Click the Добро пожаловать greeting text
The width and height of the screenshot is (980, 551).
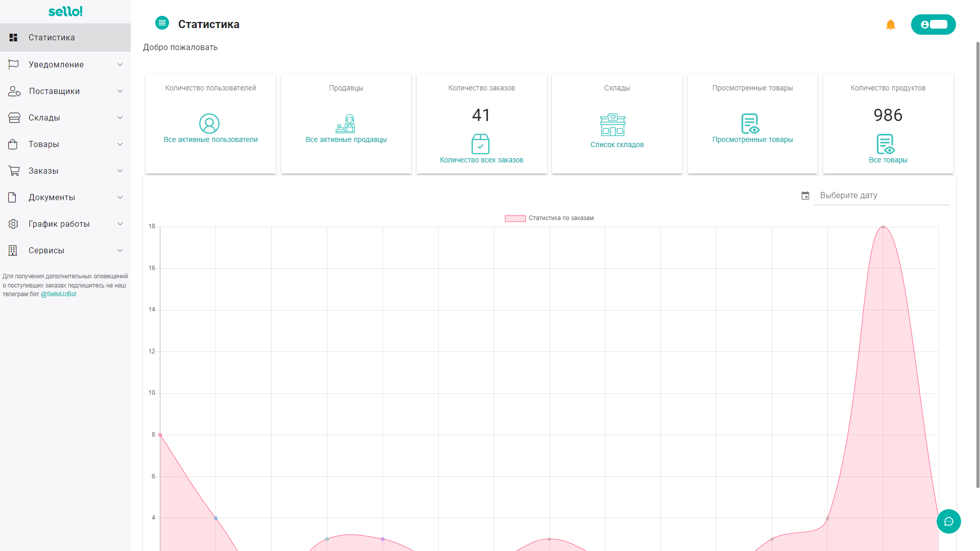pos(180,47)
